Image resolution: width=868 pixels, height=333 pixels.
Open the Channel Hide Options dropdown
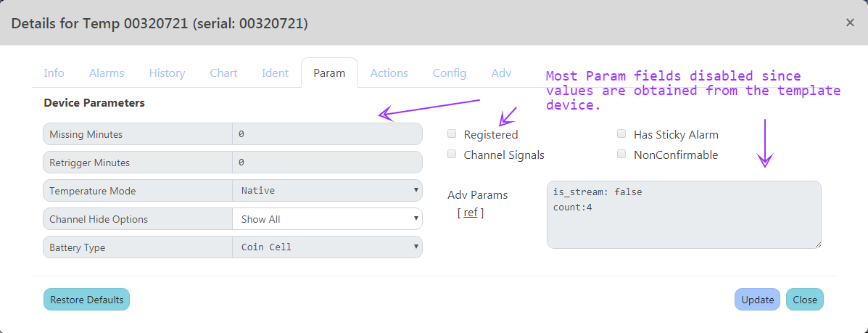(x=327, y=219)
